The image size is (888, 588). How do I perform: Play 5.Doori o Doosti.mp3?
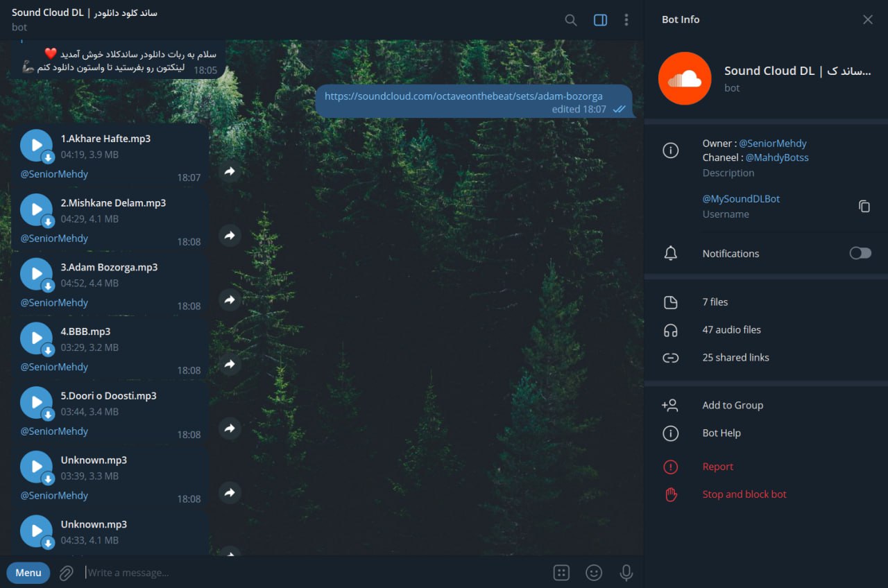click(36, 403)
